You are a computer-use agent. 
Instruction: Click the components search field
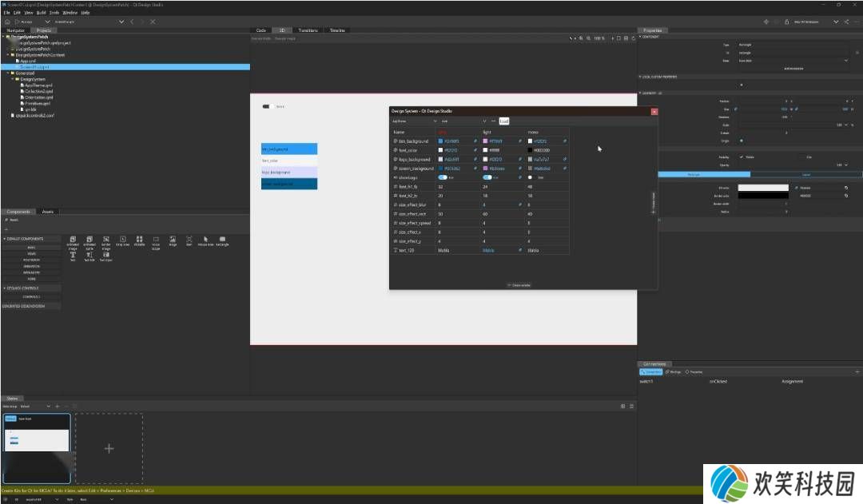(x=126, y=220)
